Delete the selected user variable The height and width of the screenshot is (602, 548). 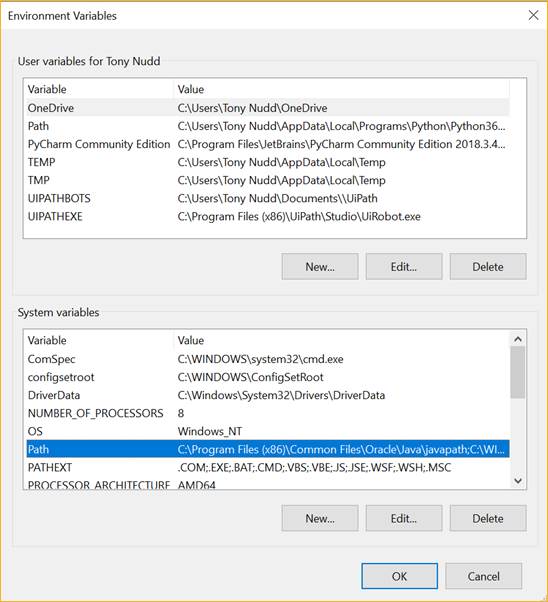tap(488, 266)
